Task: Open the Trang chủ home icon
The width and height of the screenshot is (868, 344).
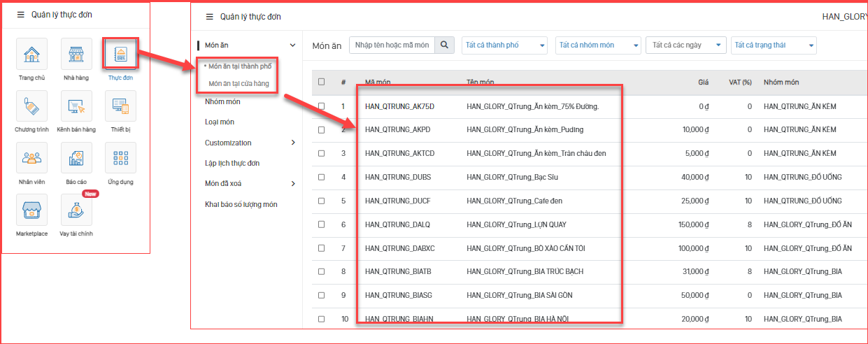Action: tap(31, 55)
